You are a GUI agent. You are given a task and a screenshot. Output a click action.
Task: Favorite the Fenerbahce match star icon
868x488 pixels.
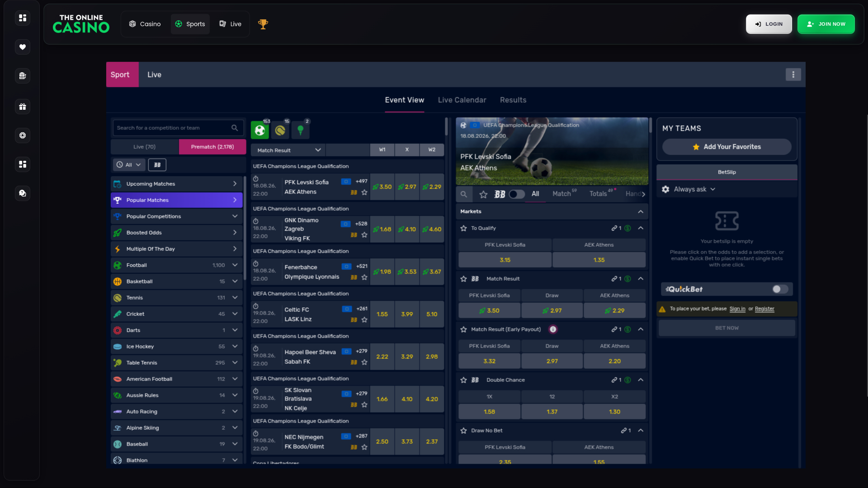[364, 277]
